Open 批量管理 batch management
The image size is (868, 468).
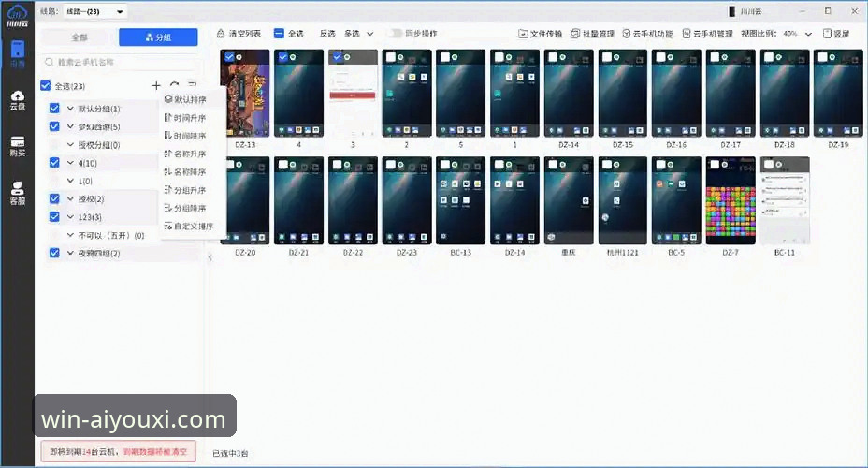click(593, 34)
